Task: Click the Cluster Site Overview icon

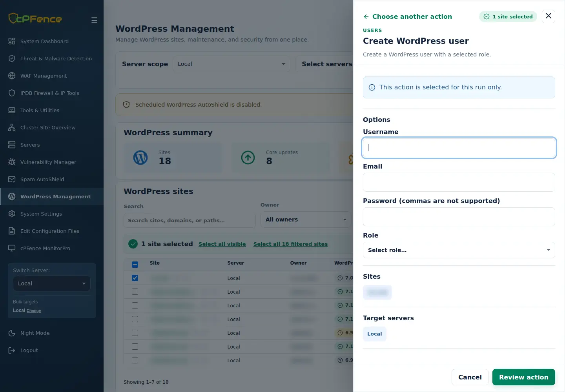Action: point(12,127)
